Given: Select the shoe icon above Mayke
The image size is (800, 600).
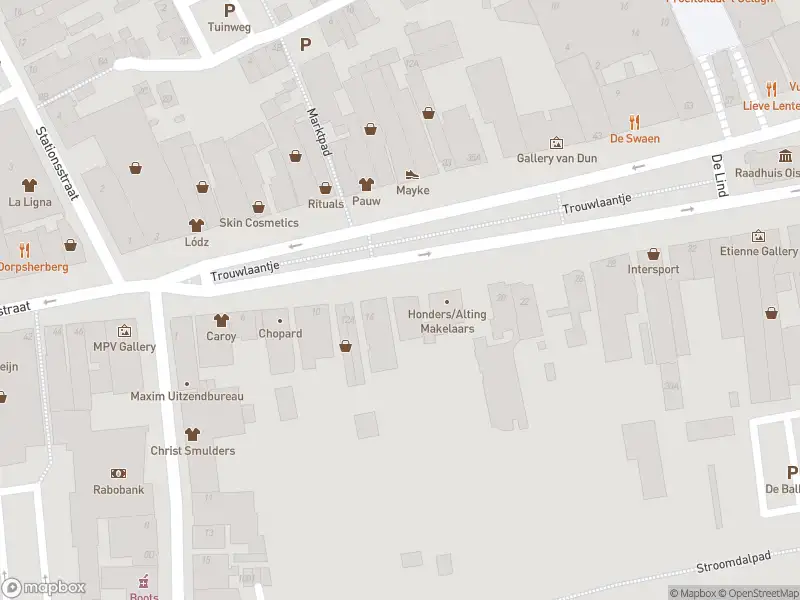Looking at the screenshot, I should pos(412,175).
